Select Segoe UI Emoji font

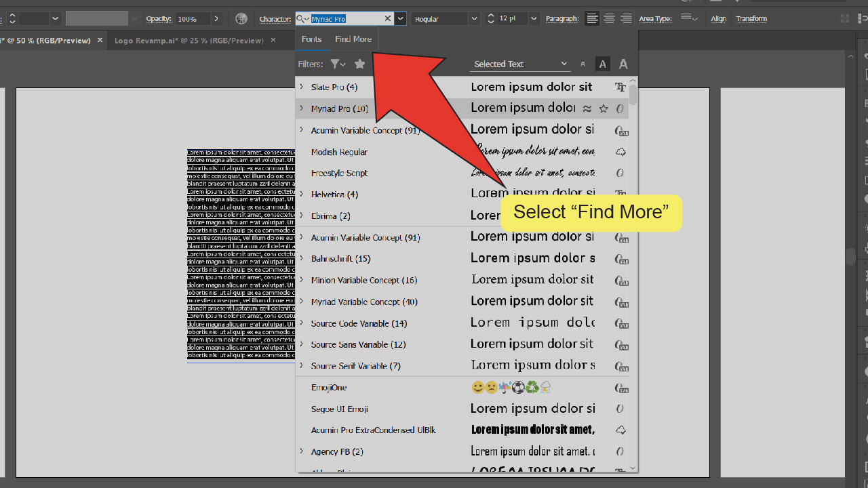coord(339,409)
